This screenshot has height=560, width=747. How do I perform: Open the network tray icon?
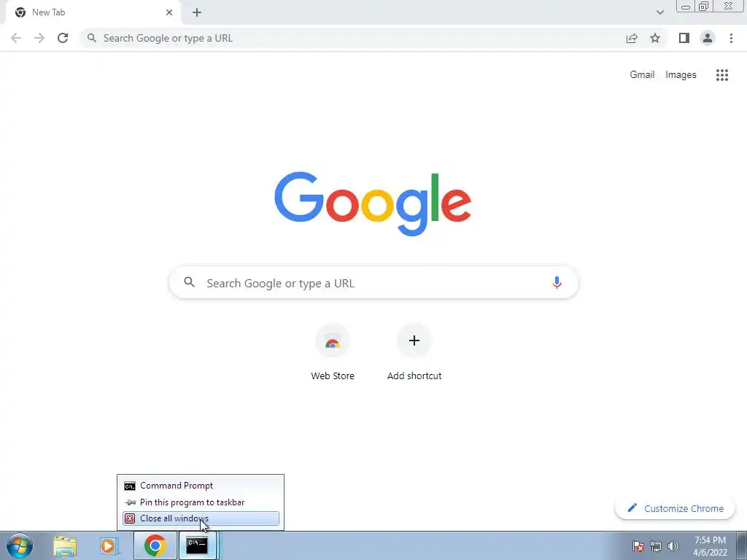point(656,546)
